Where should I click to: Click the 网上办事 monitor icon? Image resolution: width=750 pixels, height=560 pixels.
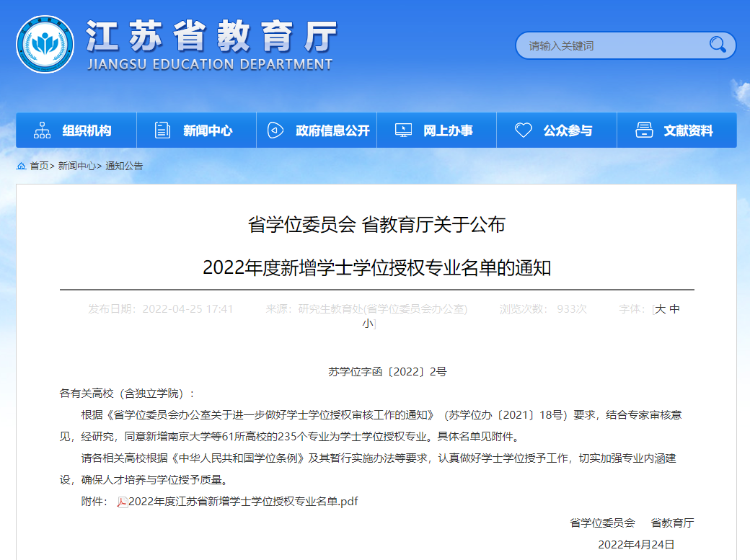point(403,130)
